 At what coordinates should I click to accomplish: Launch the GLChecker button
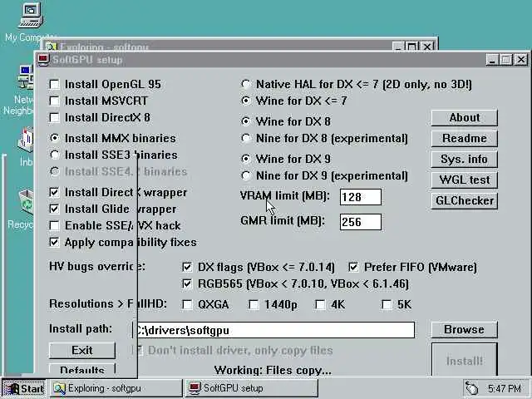click(x=465, y=200)
